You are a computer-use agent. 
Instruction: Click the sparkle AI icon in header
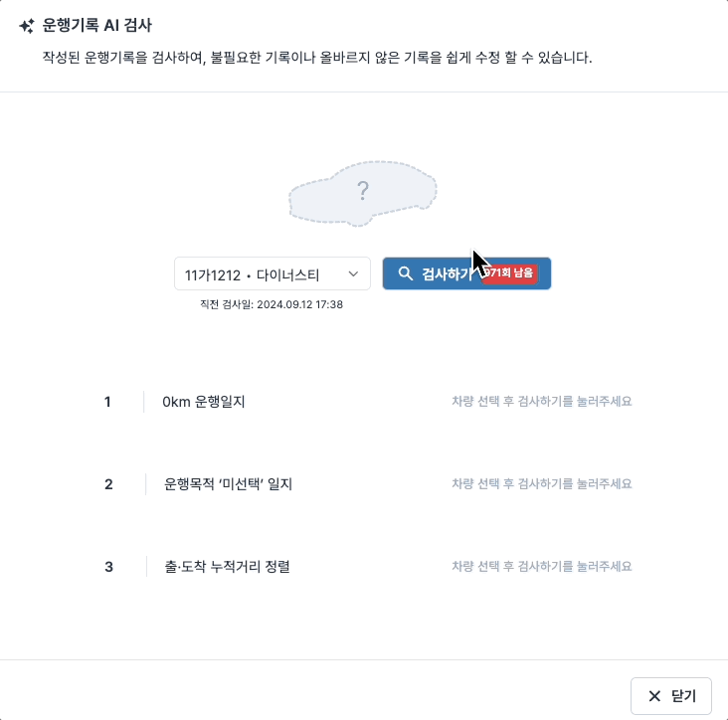pyautogui.click(x=27, y=26)
